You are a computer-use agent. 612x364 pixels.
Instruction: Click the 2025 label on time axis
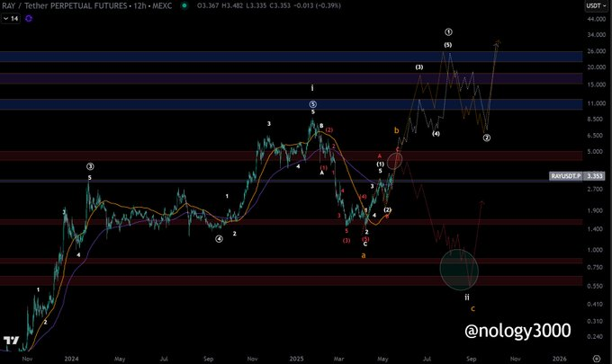[x=297, y=359]
